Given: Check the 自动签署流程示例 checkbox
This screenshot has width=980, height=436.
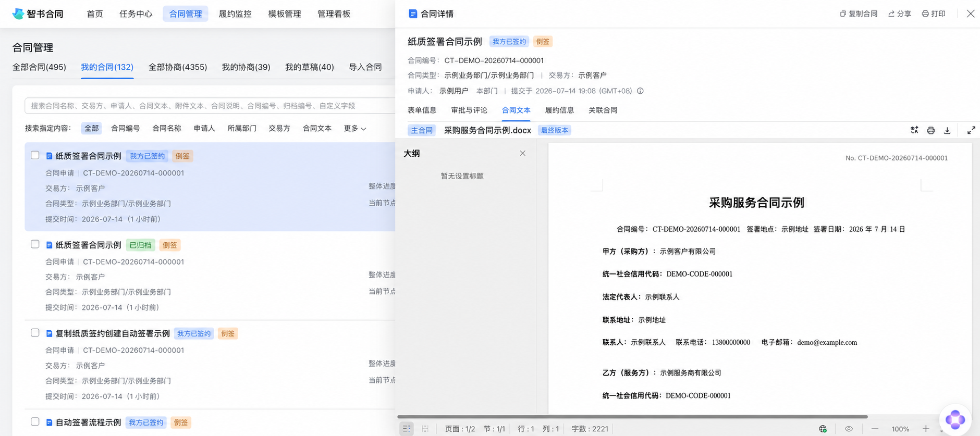Looking at the screenshot, I should click(35, 422).
